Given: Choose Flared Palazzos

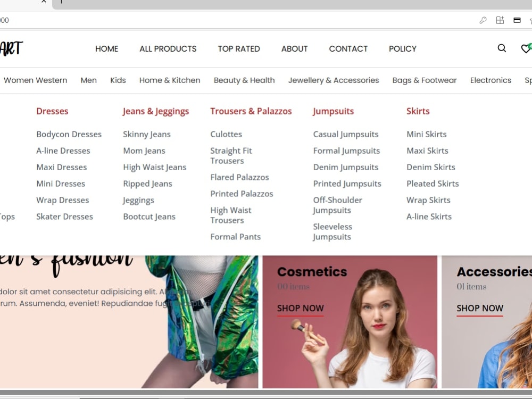Looking at the screenshot, I should [x=239, y=177].
